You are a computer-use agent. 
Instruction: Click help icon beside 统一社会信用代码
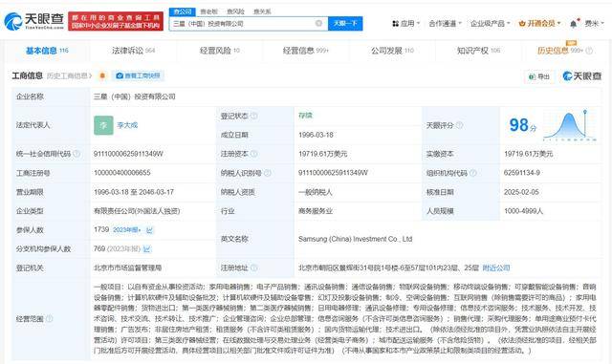pyautogui.click(x=76, y=154)
